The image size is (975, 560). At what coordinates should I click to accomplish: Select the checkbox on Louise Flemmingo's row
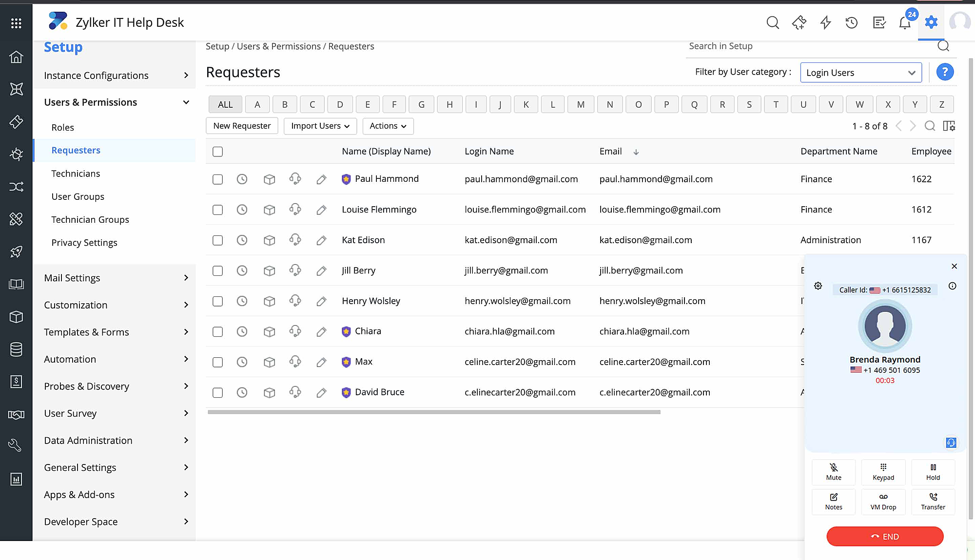[x=217, y=210]
